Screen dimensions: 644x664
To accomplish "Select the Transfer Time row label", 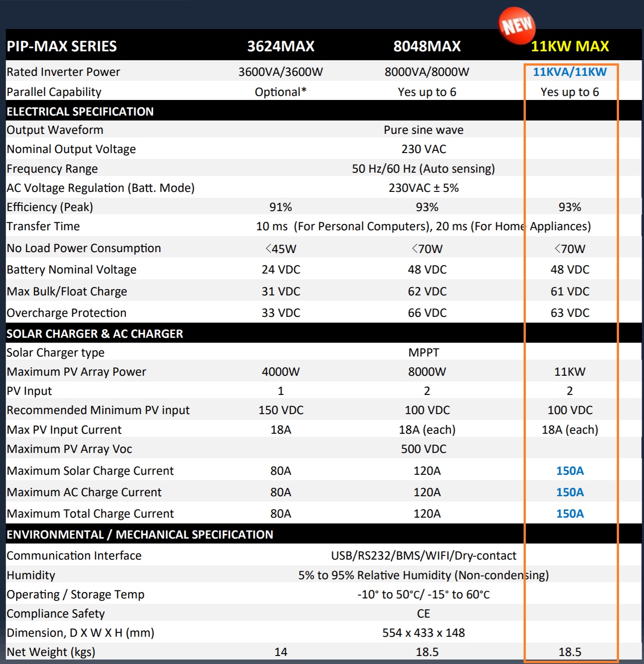I will (43, 226).
